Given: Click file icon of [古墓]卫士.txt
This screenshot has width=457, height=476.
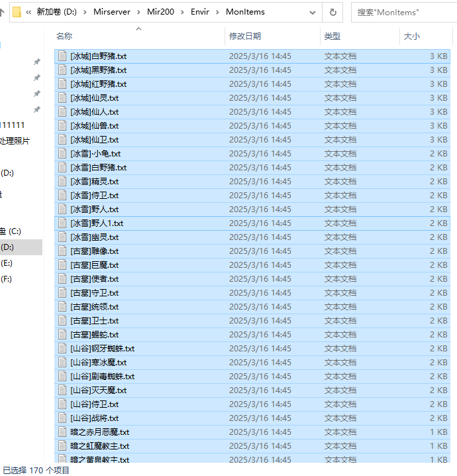Looking at the screenshot, I should (x=62, y=321).
